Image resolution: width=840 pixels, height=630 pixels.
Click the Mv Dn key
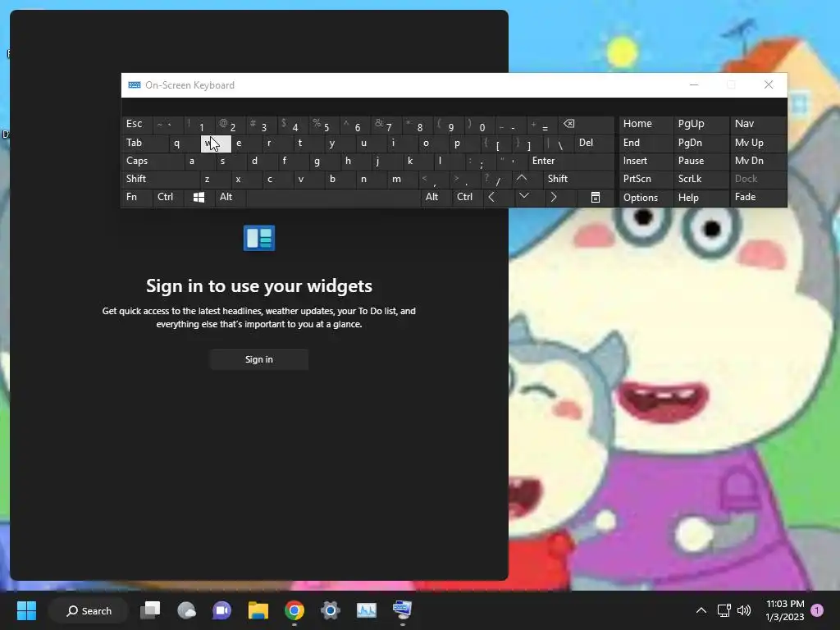pyautogui.click(x=759, y=161)
